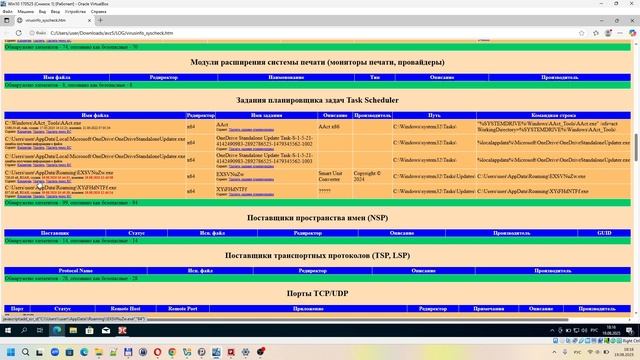Open Task View on the guest taskbar
Image resolution: width=640 pixels, height=360 pixels.
(x=40, y=330)
